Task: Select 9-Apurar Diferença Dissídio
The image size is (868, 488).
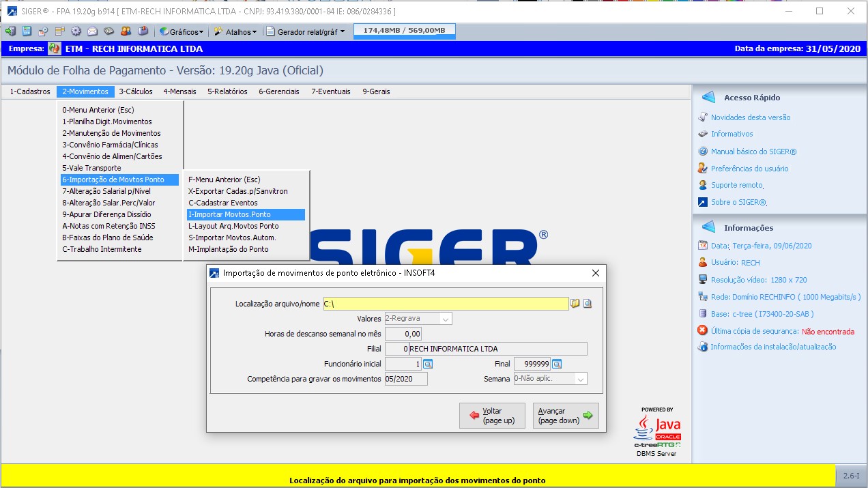Action: 120,214
